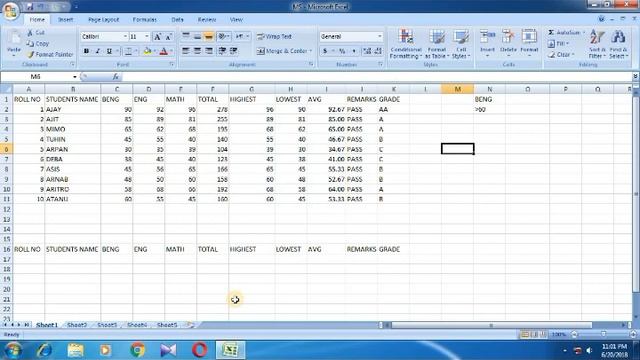Viewport: 640px width, 360px height.
Task: Align text right
Action: point(209,51)
